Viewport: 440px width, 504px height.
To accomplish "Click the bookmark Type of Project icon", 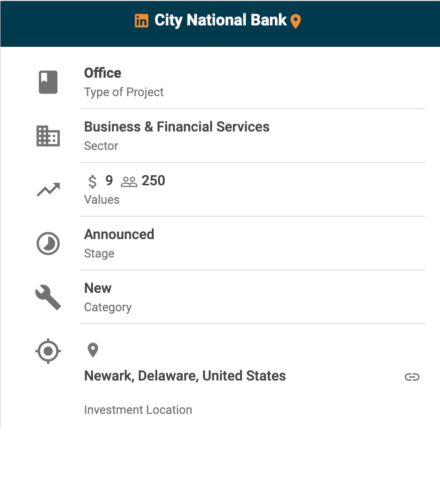I will pyautogui.click(x=48, y=82).
